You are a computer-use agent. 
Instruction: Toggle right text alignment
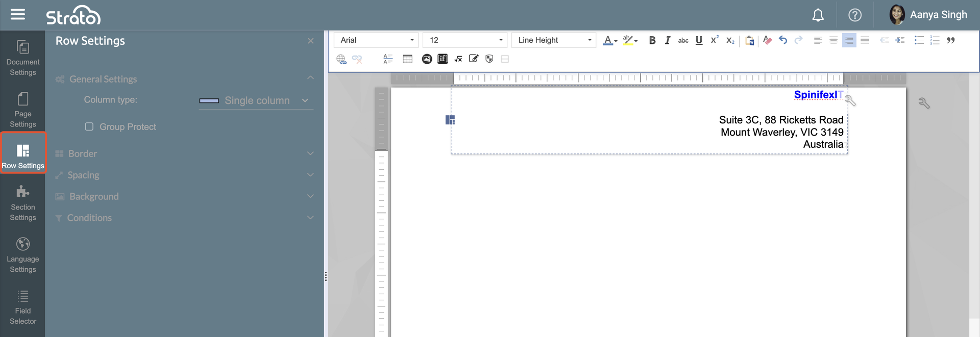[x=849, y=40]
